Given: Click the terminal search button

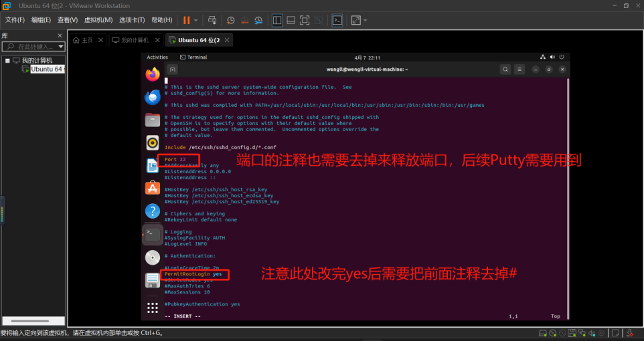Looking at the screenshot, I should 505,70.
